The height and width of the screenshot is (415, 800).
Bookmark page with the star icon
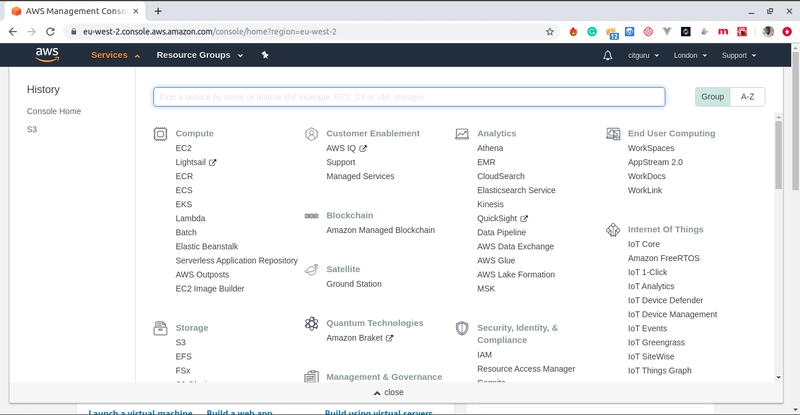click(x=549, y=32)
